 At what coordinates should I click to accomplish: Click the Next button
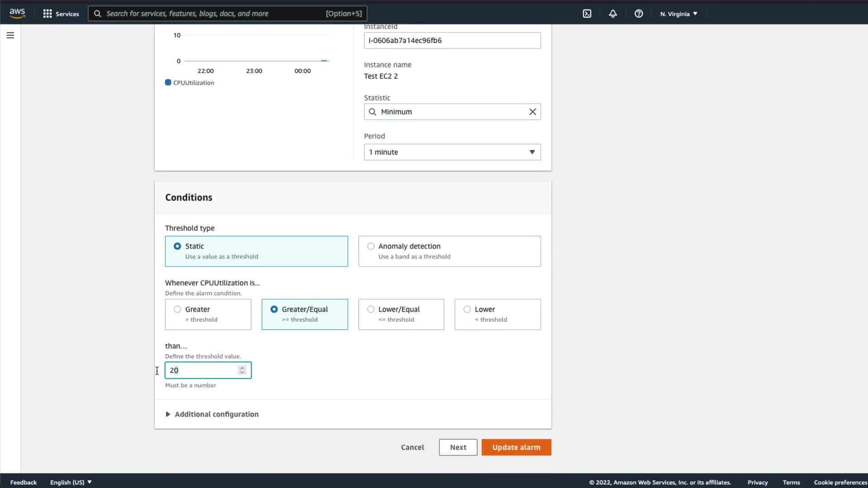[x=458, y=447]
